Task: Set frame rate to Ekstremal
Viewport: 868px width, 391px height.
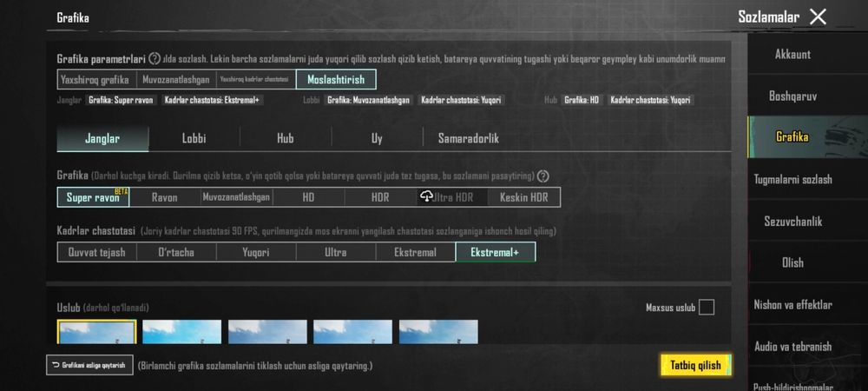Action: [x=415, y=252]
